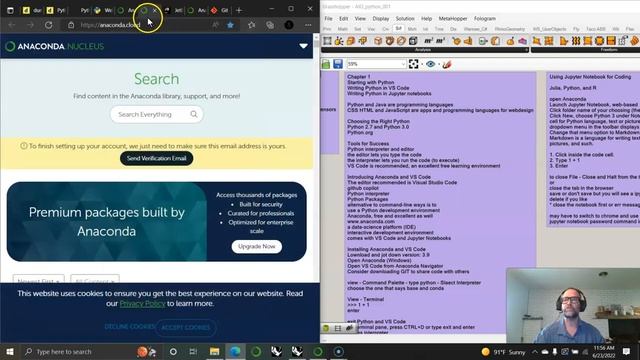This screenshot has width=640, height=360.
Task: Click the magnifier in Search Everything box
Action: tap(194, 114)
